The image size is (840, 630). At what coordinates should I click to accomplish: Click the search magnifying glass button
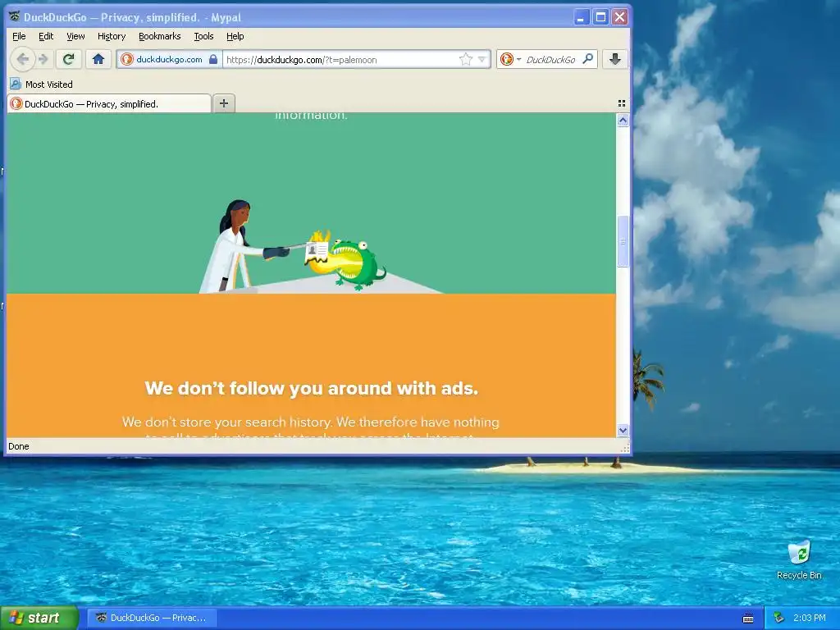pyautogui.click(x=587, y=59)
